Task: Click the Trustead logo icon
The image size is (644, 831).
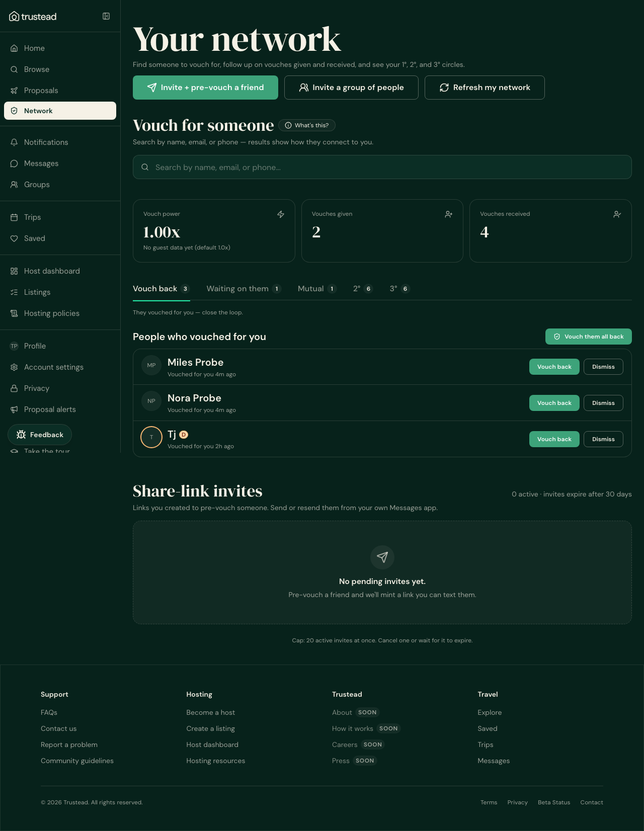Action: click(x=14, y=17)
